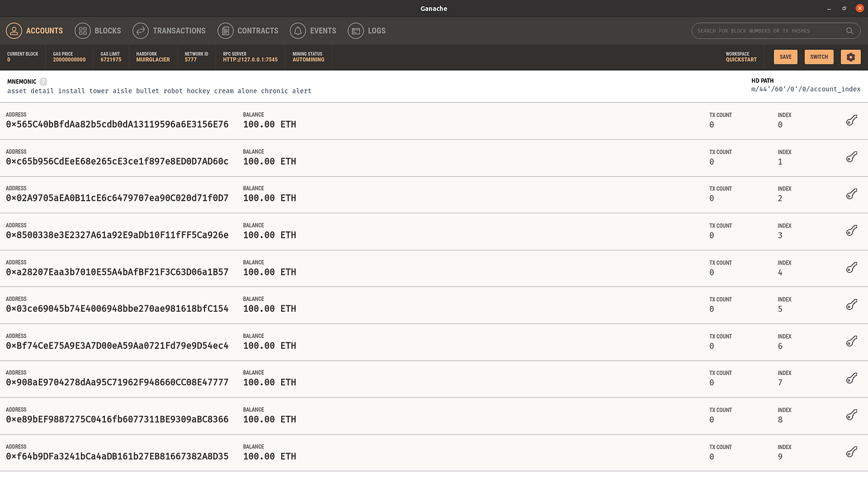Show private key for account index 0

(x=851, y=120)
